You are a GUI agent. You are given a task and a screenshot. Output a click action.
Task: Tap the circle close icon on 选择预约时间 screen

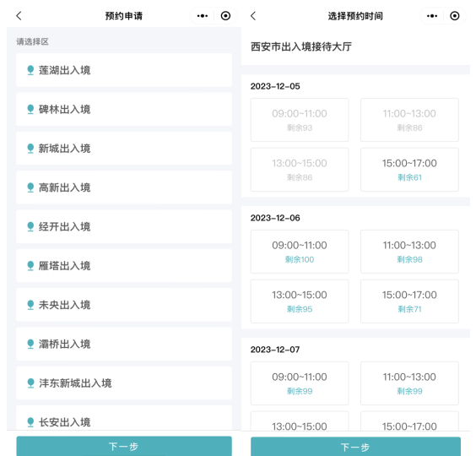click(x=454, y=16)
